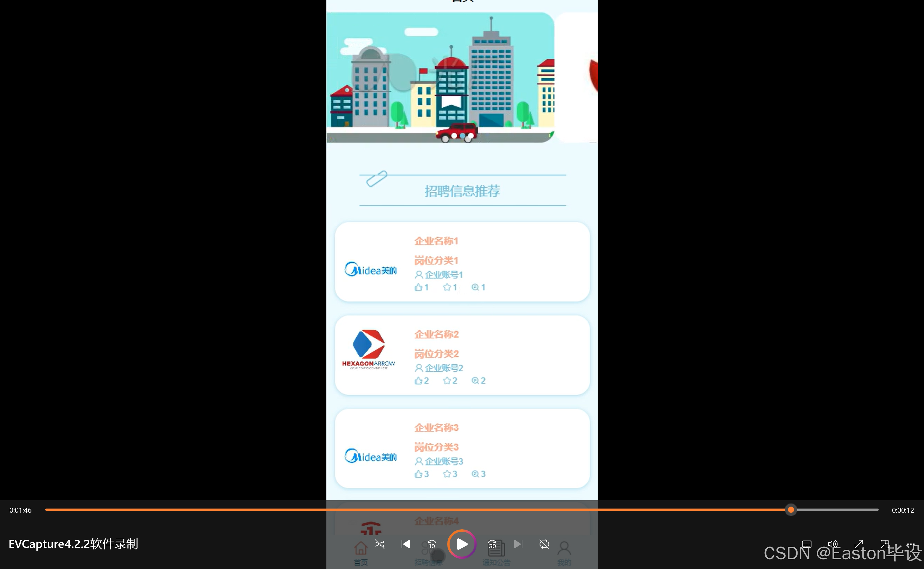Click the 企业名称4 card title
924x569 pixels.
click(436, 521)
